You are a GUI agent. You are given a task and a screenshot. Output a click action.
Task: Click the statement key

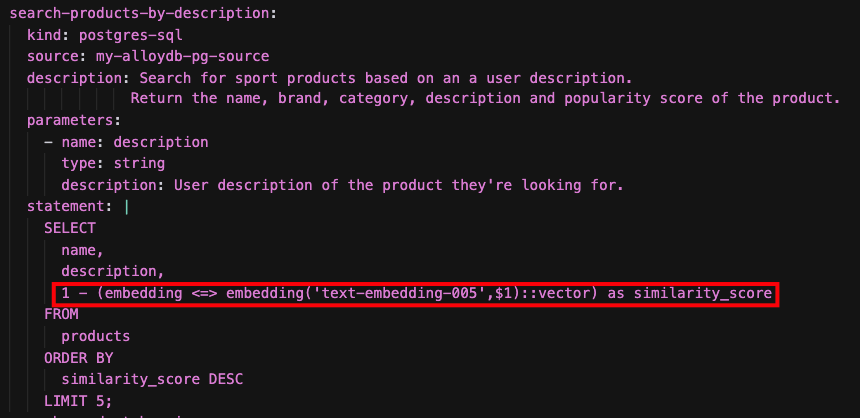[68, 206]
